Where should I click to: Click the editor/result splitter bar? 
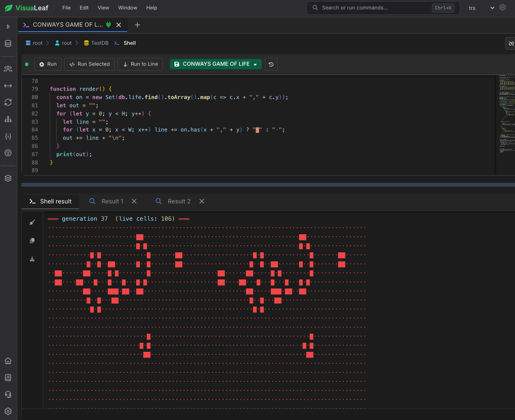[268, 185]
